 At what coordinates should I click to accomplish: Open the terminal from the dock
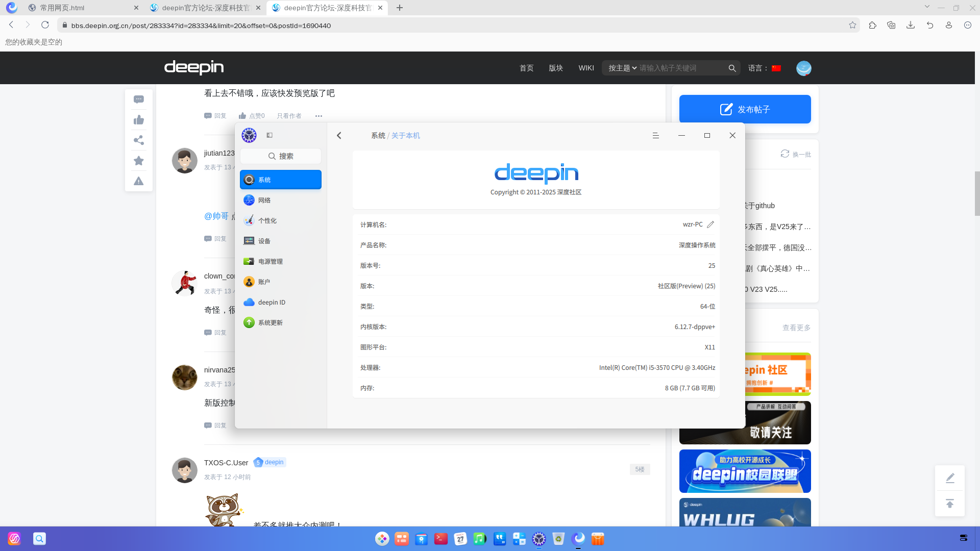coord(441,539)
